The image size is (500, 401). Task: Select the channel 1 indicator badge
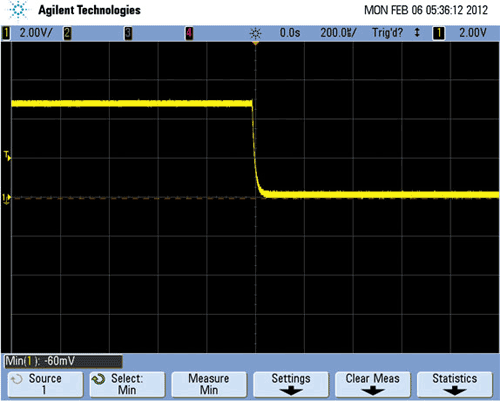(6, 33)
